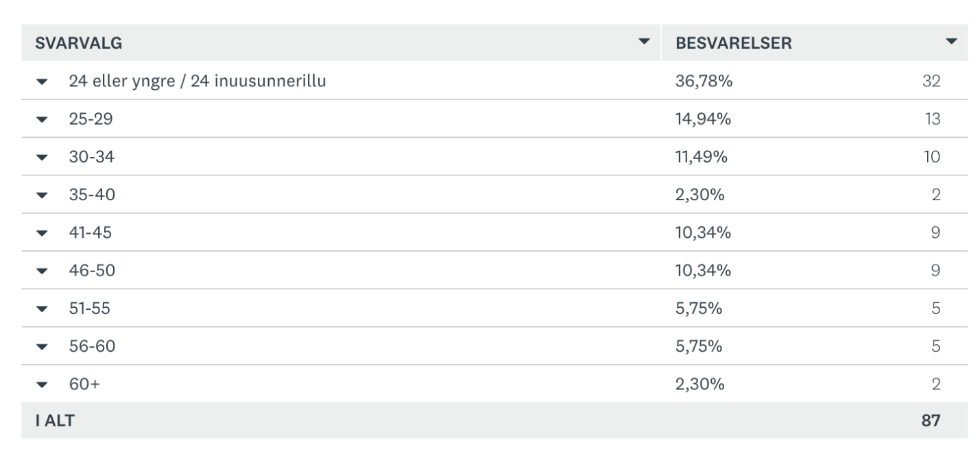Open the SVARVALG column sort dropdown arrow
Screen dimensions: 980x460
pos(643,42)
